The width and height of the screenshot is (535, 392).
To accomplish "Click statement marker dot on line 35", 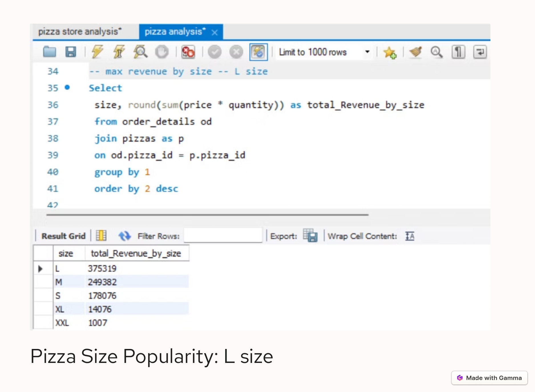I will 67,88.
